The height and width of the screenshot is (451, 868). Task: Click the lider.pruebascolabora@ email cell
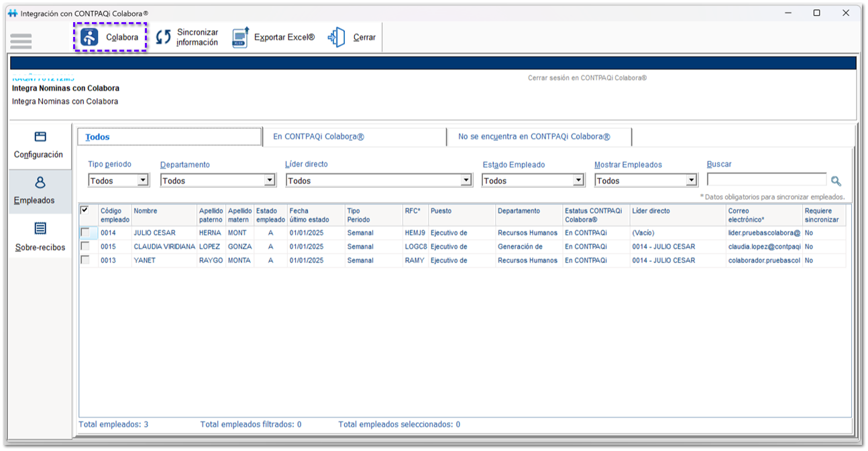coord(765,233)
